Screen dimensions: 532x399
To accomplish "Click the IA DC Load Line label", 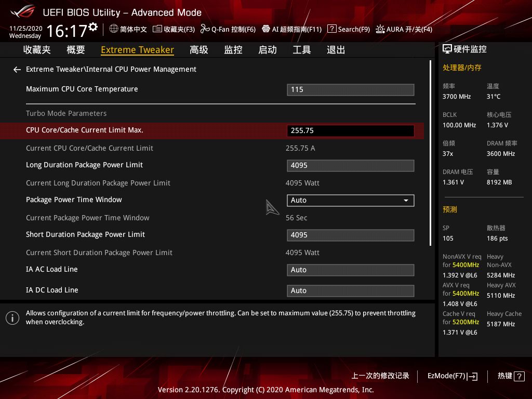I will click(52, 290).
